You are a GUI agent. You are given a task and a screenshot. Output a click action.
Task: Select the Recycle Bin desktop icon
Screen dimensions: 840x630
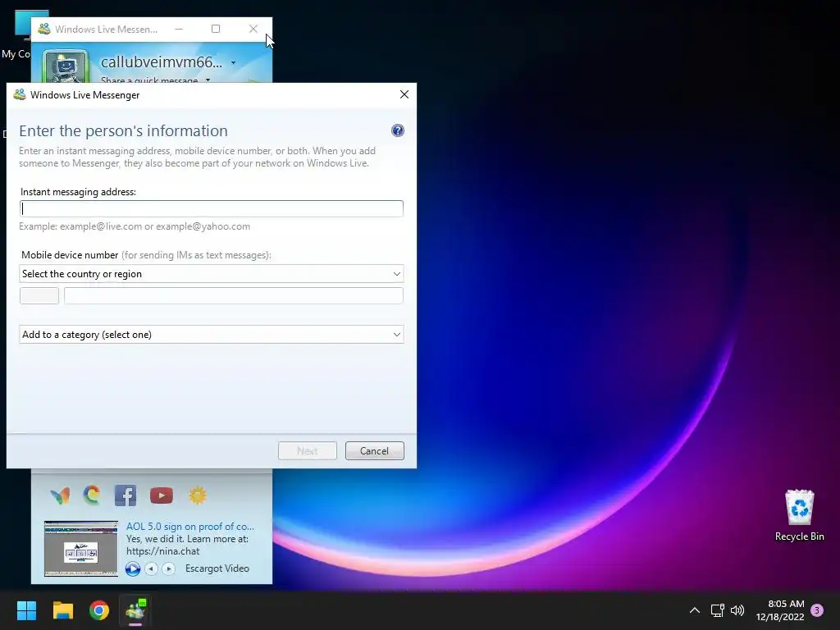[799, 515]
